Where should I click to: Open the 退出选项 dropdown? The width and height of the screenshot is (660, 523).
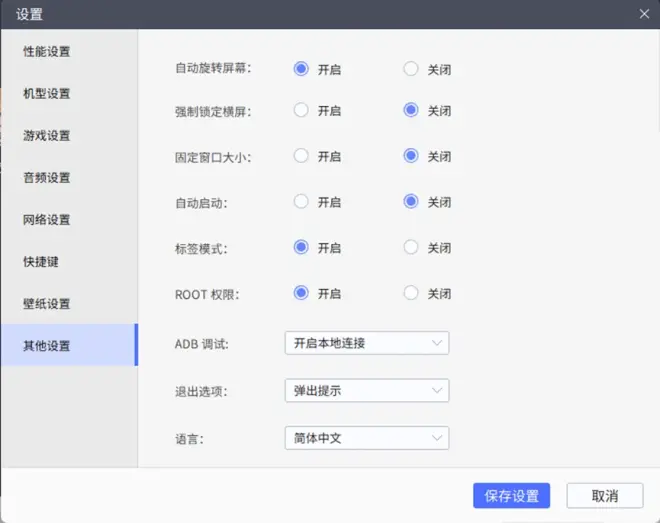click(x=367, y=391)
